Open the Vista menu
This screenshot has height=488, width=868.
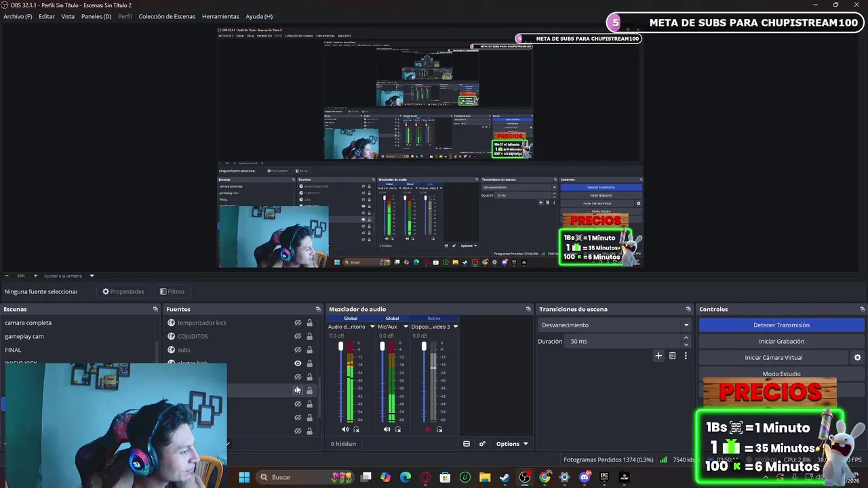click(x=68, y=16)
